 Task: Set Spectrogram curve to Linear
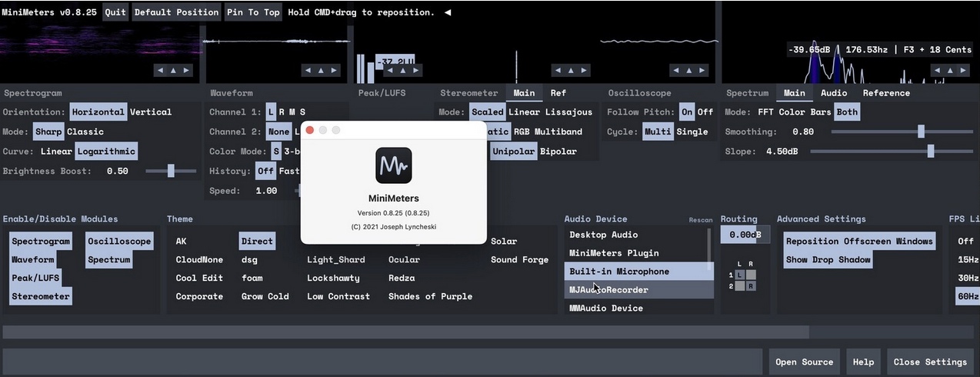(x=56, y=152)
